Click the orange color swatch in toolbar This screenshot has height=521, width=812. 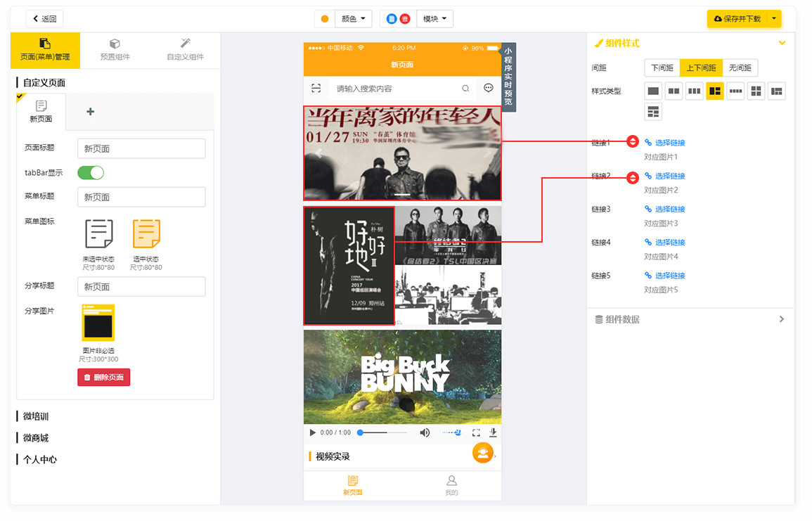pos(325,19)
